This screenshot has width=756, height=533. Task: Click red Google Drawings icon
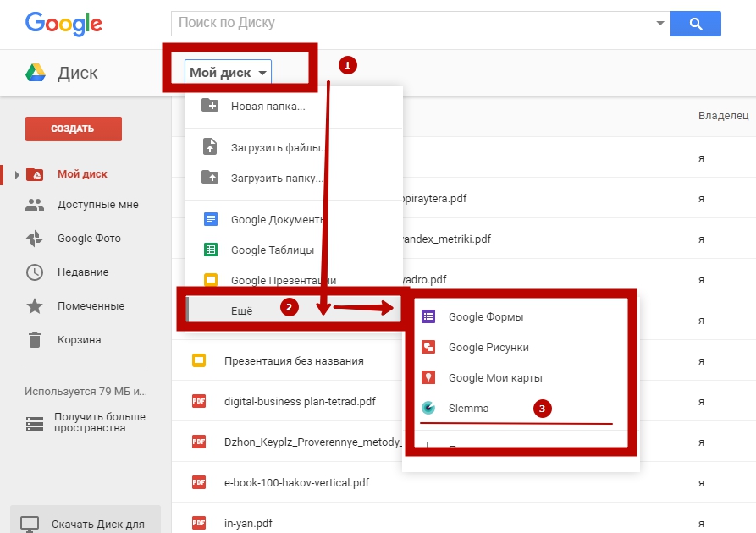click(x=428, y=347)
